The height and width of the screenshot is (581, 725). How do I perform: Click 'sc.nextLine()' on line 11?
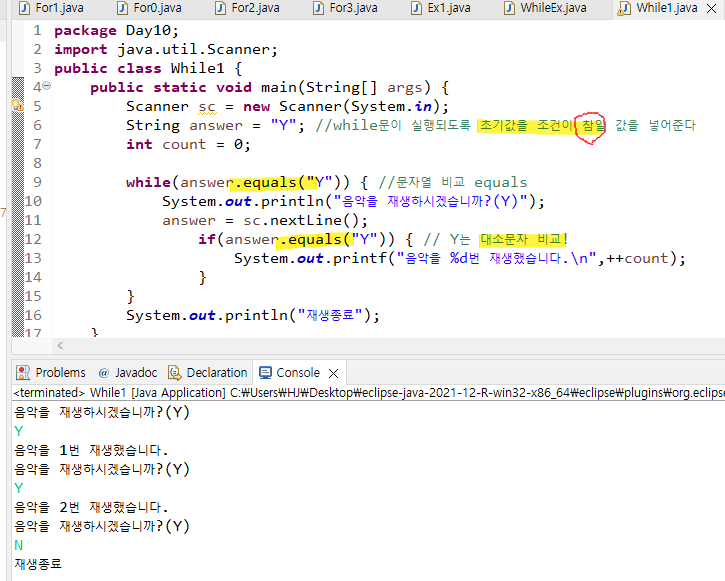[x=301, y=220]
